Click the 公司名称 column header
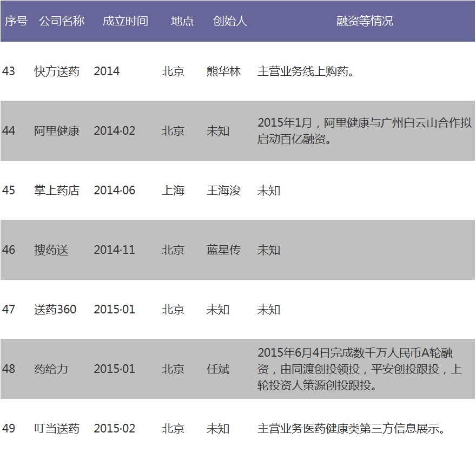Screen dimensions: 476x459 (62, 21)
